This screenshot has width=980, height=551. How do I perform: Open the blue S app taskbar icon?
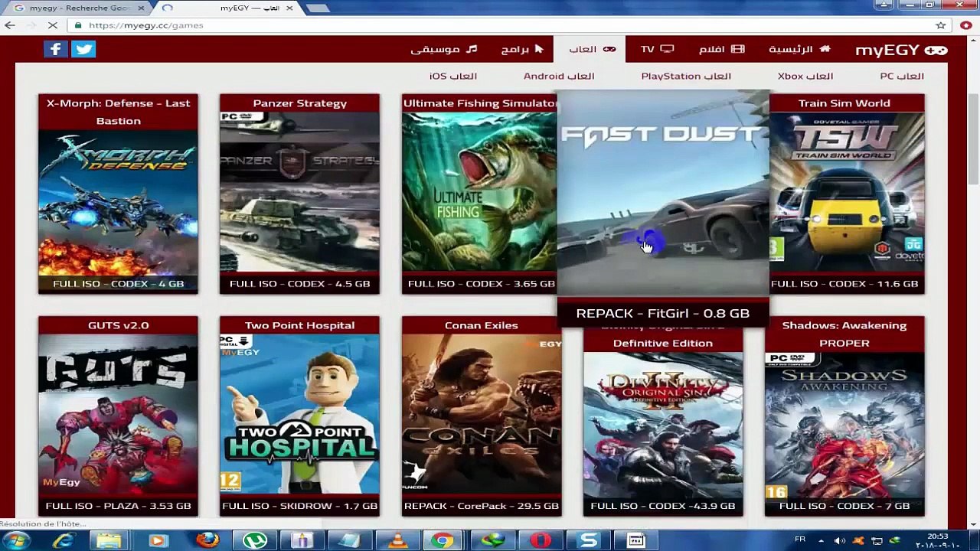coord(589,540)
